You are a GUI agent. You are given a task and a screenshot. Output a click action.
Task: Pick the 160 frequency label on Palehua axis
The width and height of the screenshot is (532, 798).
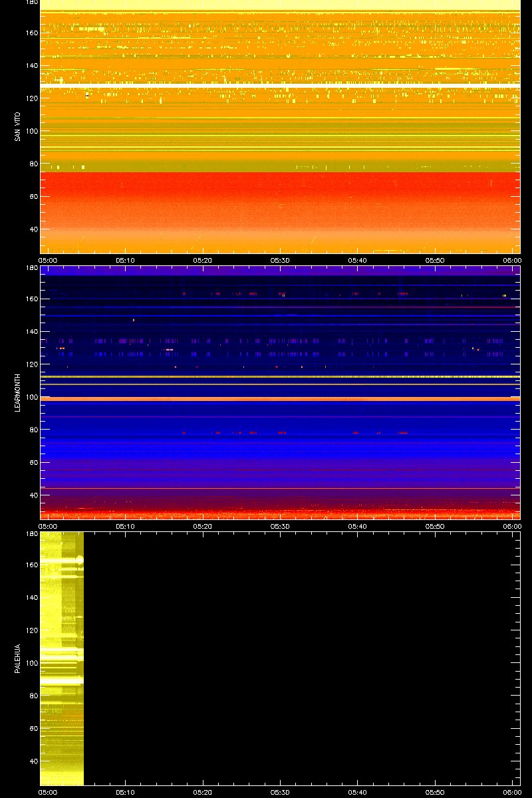(31, 565)
